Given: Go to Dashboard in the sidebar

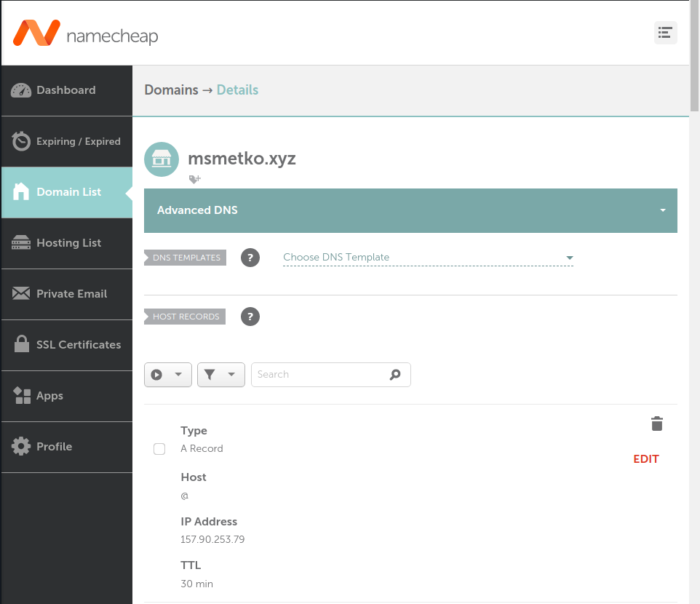Looking at the screenshot, I should click(x=66, y=90).
